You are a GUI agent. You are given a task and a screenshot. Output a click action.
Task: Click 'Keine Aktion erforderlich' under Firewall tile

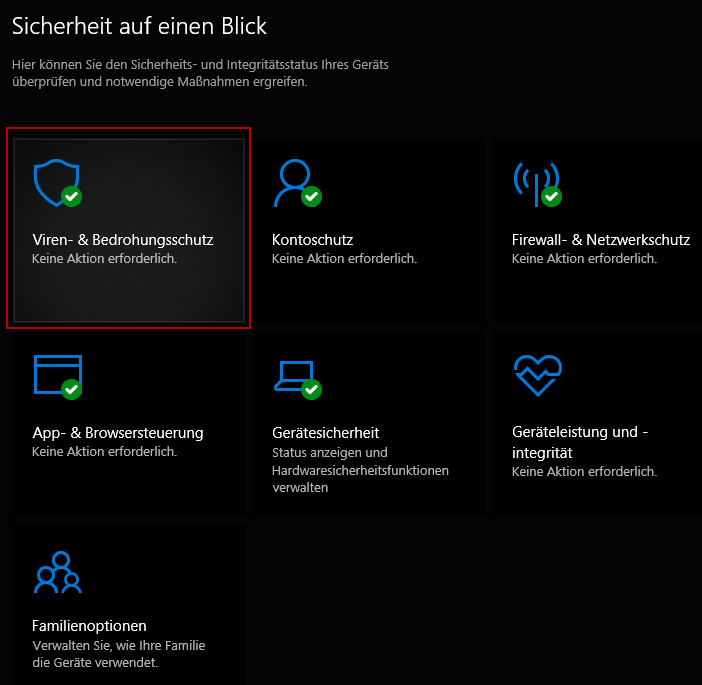point(584,258)
